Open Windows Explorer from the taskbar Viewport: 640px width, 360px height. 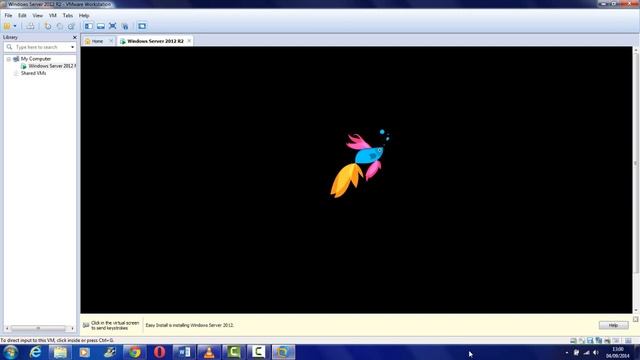[60, 352]
